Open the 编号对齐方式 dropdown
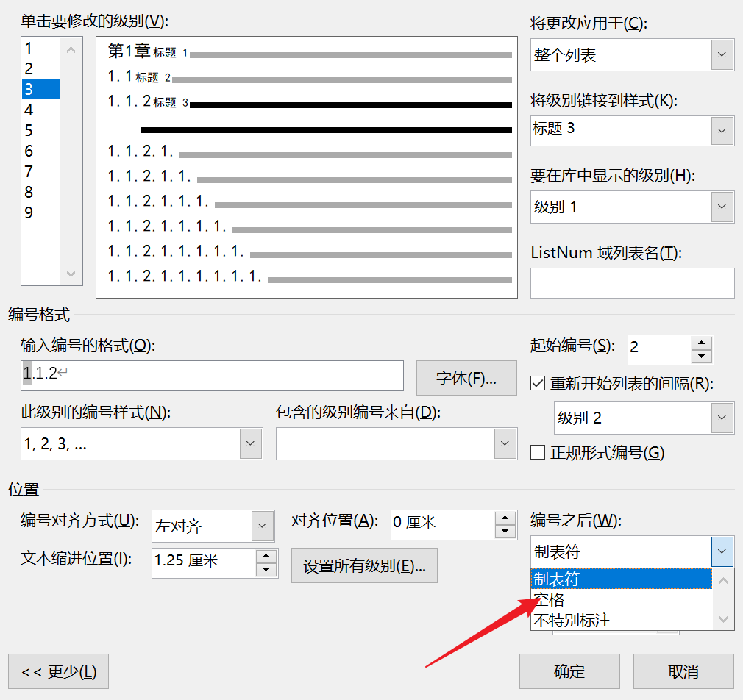Viewport: 743px width, 700px height. tap(261, 525)
